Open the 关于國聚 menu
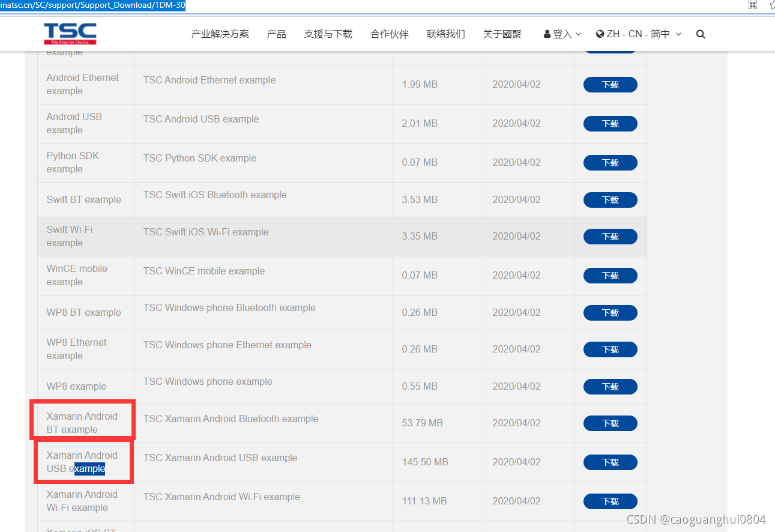 click(502, 34)
